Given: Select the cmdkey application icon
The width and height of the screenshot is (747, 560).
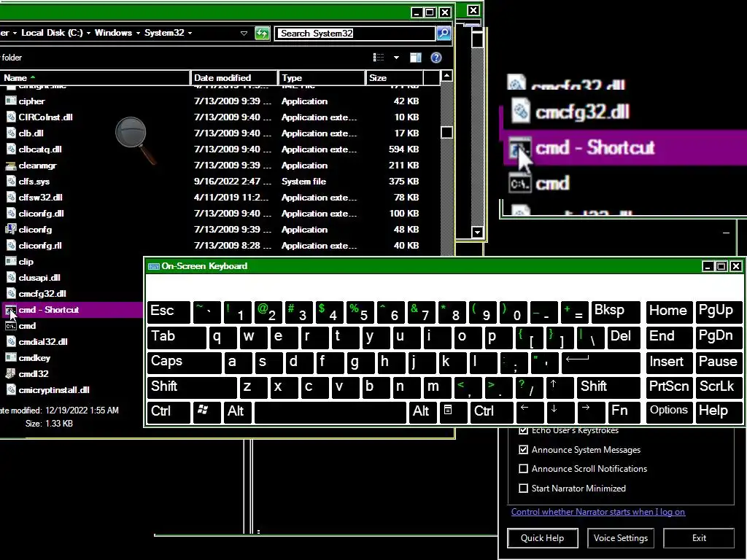Looking at the screenshot, I should pos(10,357).
